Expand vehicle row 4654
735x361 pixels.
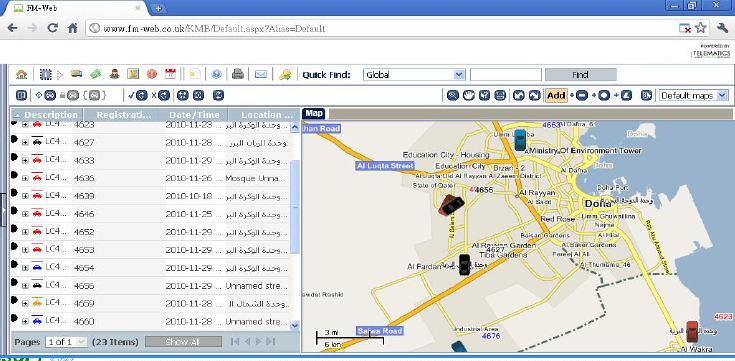click(x=25, y=268)
